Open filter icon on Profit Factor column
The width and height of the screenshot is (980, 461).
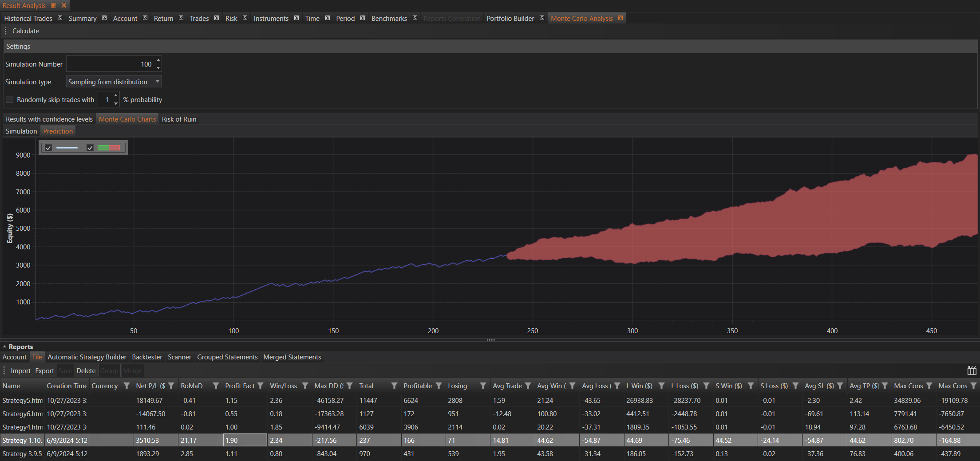tap(261, 386)
